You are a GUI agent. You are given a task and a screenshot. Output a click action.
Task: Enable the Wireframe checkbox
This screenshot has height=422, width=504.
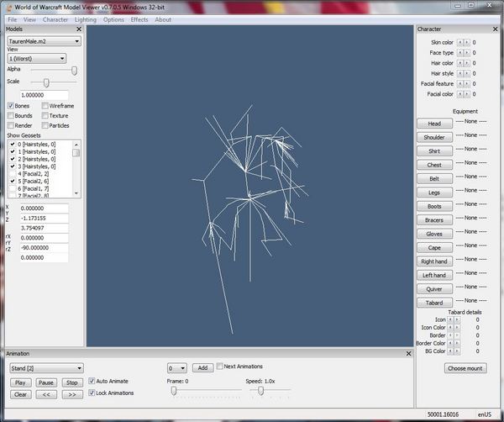point(44,106)
